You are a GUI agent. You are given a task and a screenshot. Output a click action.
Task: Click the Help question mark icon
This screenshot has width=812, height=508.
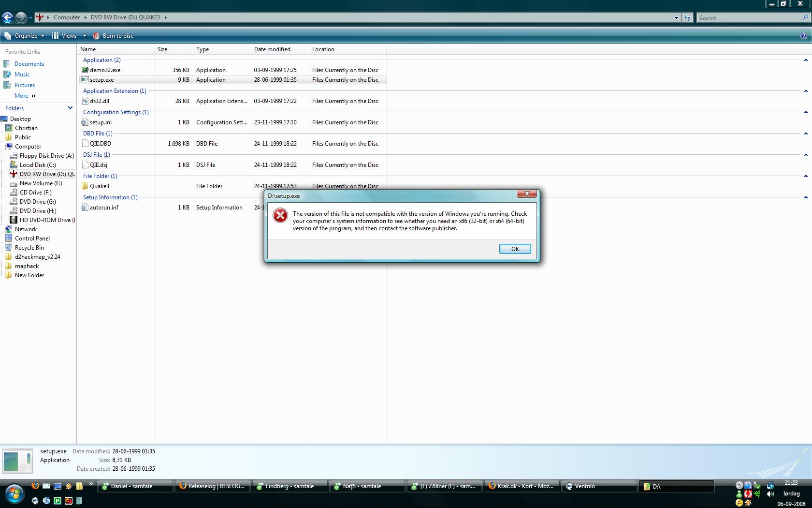[x=804, y=36]
